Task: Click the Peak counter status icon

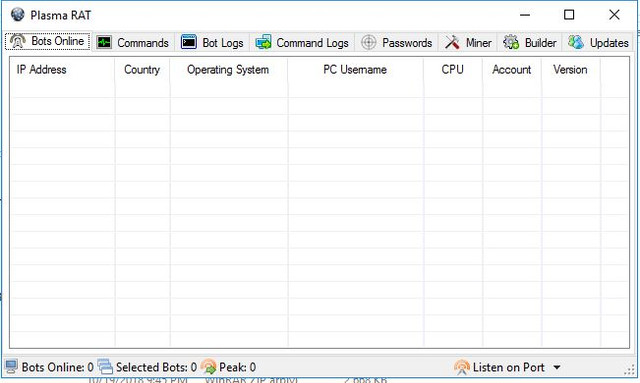Action: [209, 367]
